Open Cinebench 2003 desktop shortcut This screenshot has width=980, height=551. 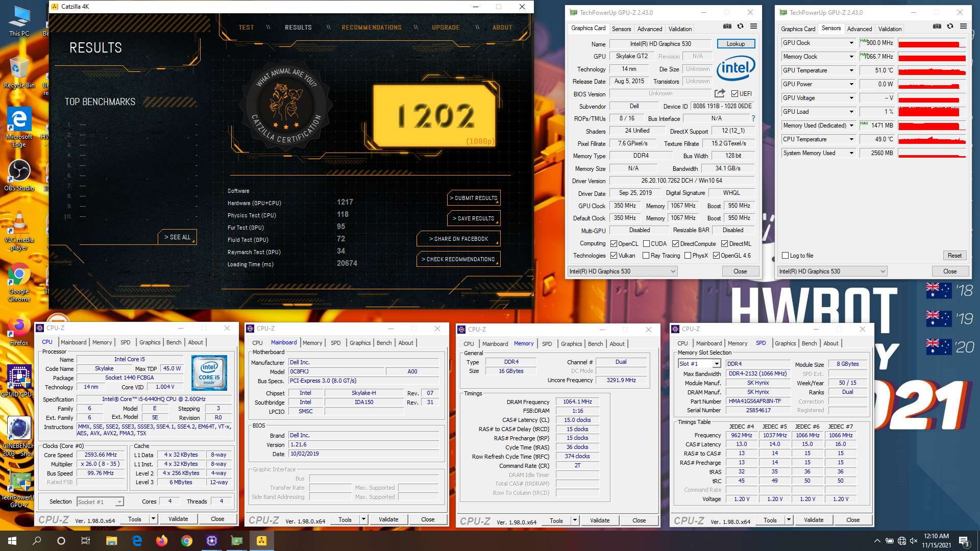point(19,436)
